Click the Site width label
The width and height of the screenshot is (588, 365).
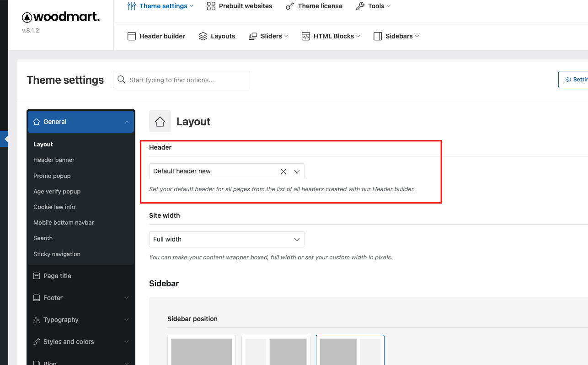pos(165,215)
